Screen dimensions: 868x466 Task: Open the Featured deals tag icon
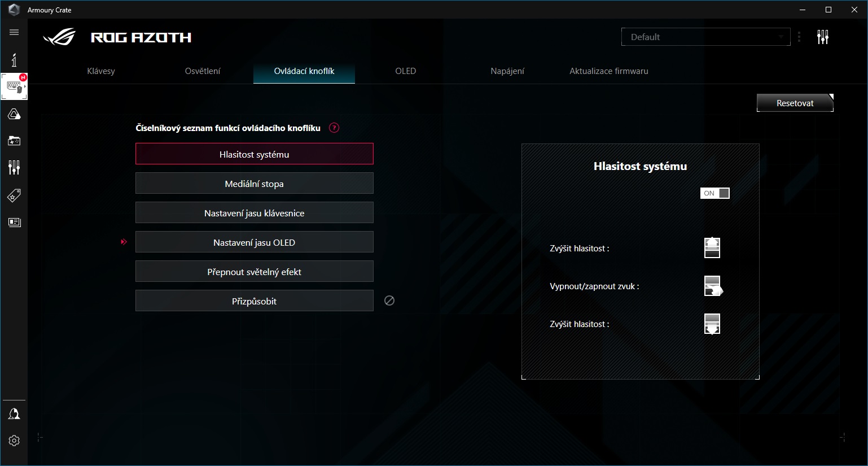(x=14, y=195)
